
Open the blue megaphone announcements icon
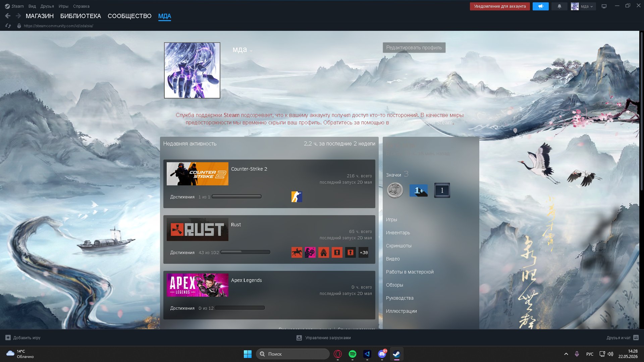540,6
